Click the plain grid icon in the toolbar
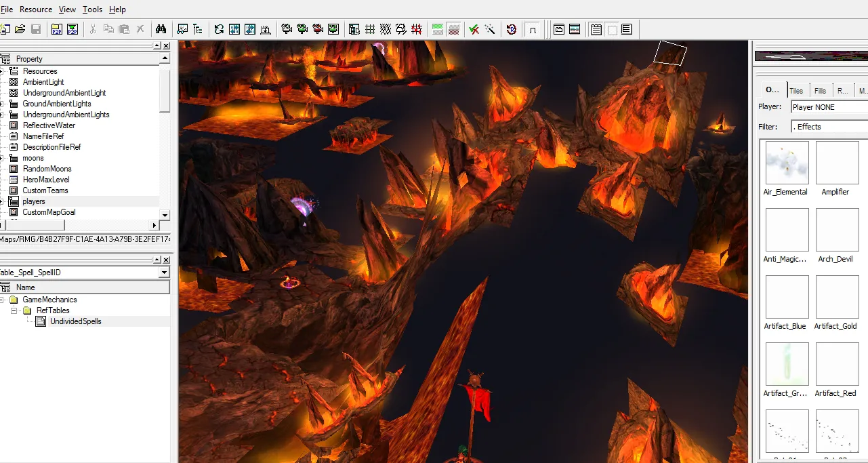868x463 pixels. point(370,29)
